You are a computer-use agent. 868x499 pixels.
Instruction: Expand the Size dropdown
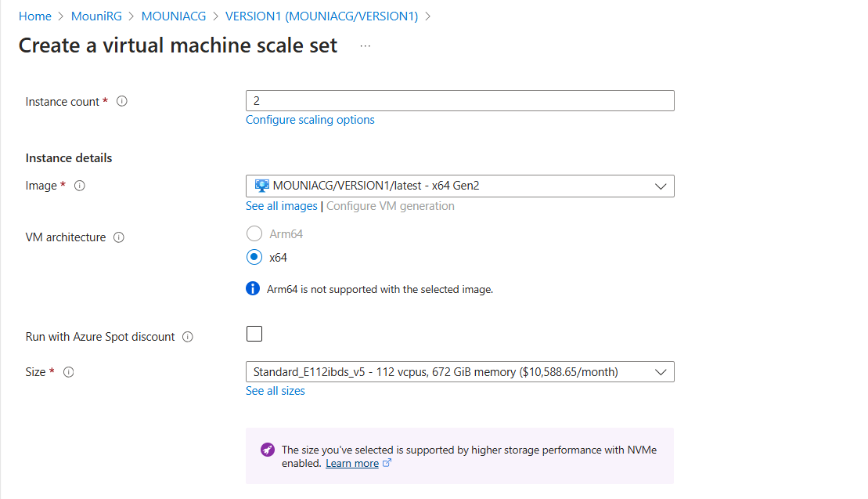[459, 372]
